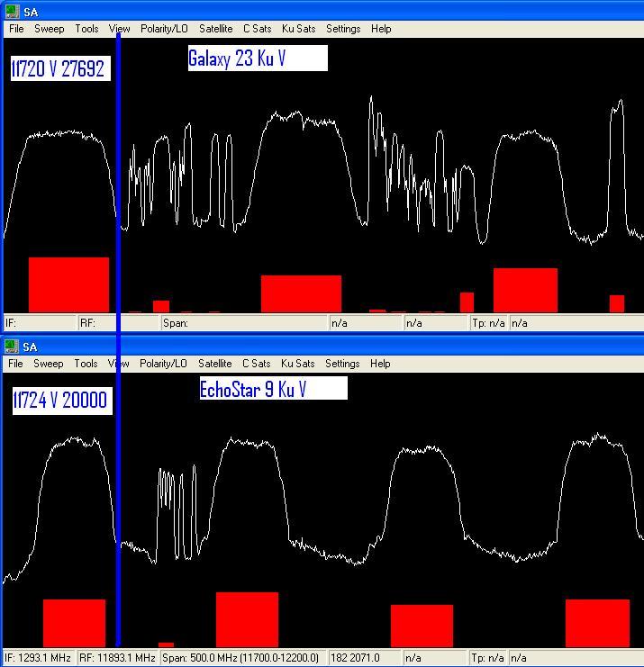Open Ku Sats menu in top SA window
The width and height of the screenshot is (644, 667).
298,29
